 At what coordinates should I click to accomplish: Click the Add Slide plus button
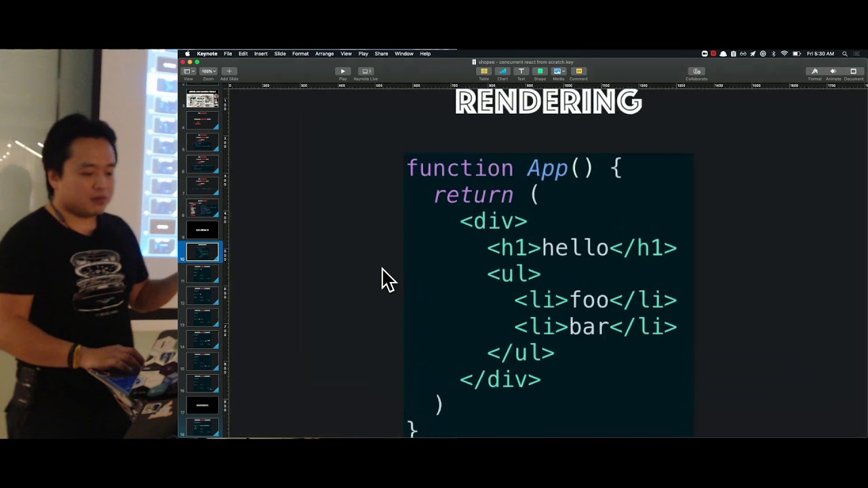click(x=229, y=71)
